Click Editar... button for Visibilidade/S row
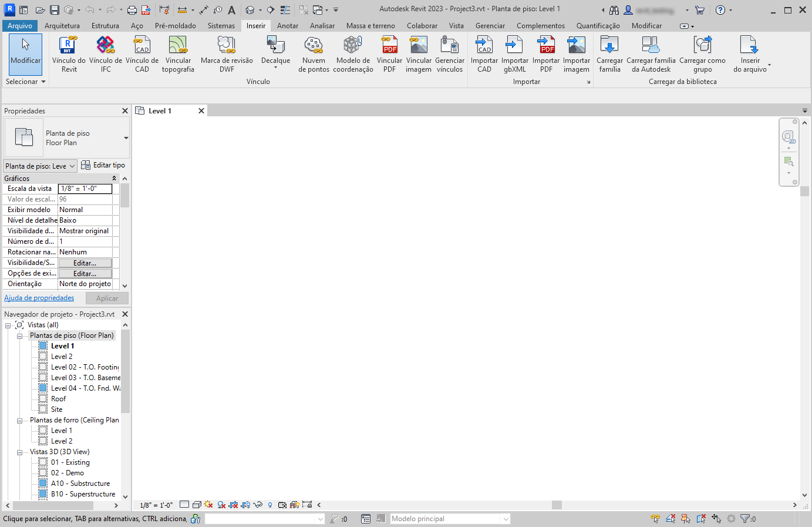The height and width of the screenshot is (527, 812). [85, 263]
